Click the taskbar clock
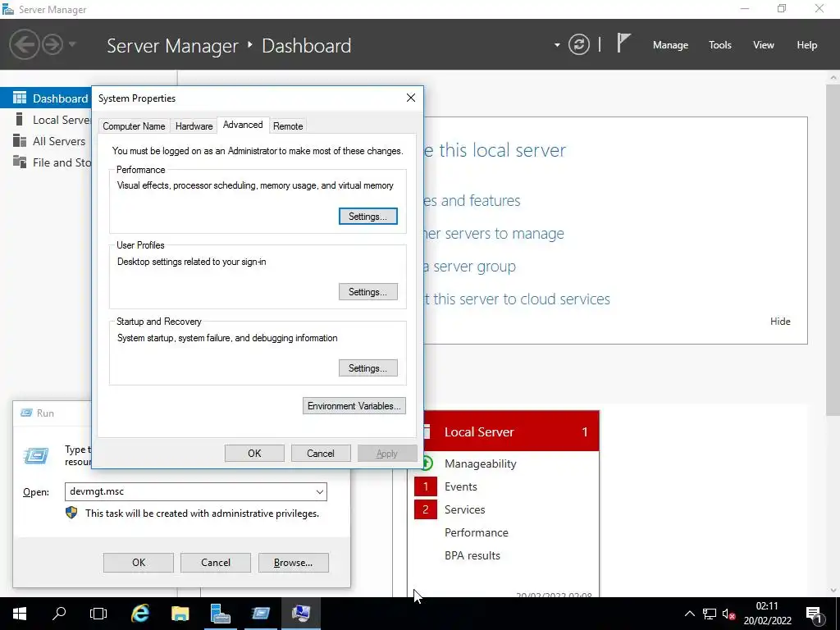This screenshot has width=840, height=630. tap(767, 614)
